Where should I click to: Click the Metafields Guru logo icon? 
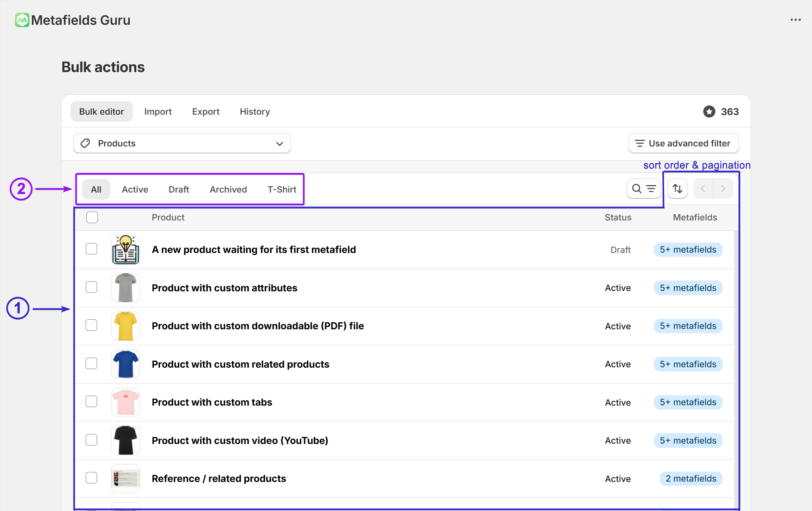pyautogui.click(x=22, y=20)
